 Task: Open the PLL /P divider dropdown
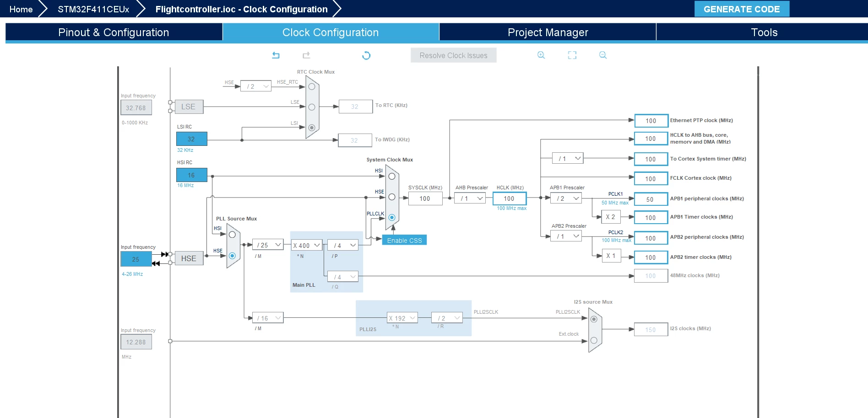(343, 245)
